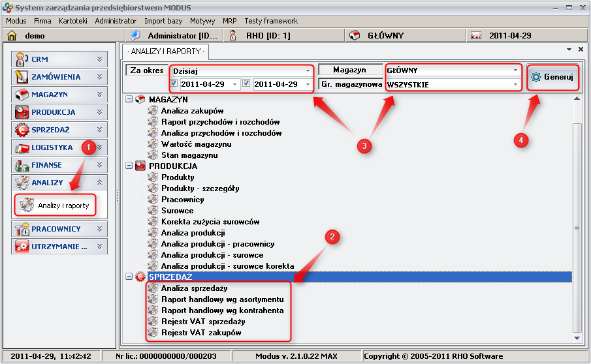Select Korekta zużycia surowców report
591x364 pixels.
coord(210,222)
